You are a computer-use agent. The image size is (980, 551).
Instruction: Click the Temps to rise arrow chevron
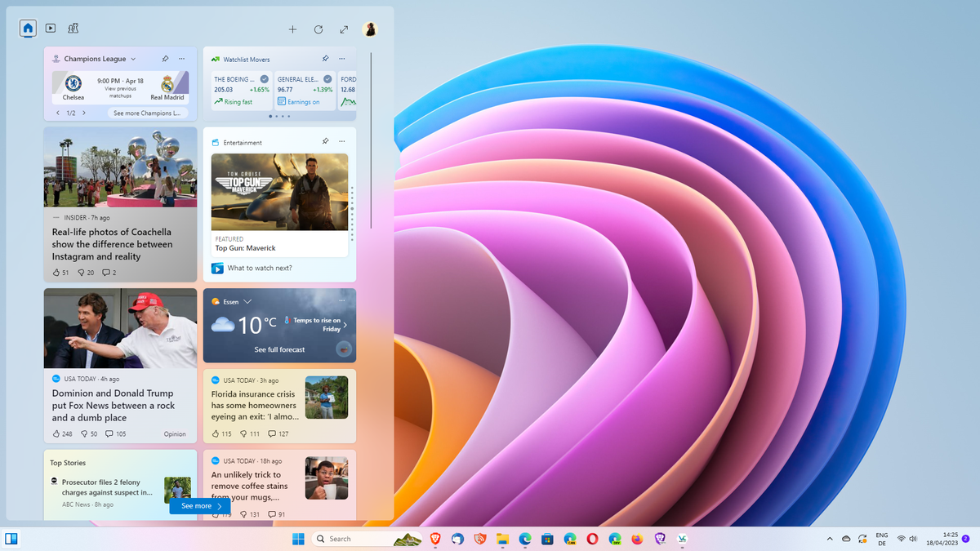click(345, 325)
